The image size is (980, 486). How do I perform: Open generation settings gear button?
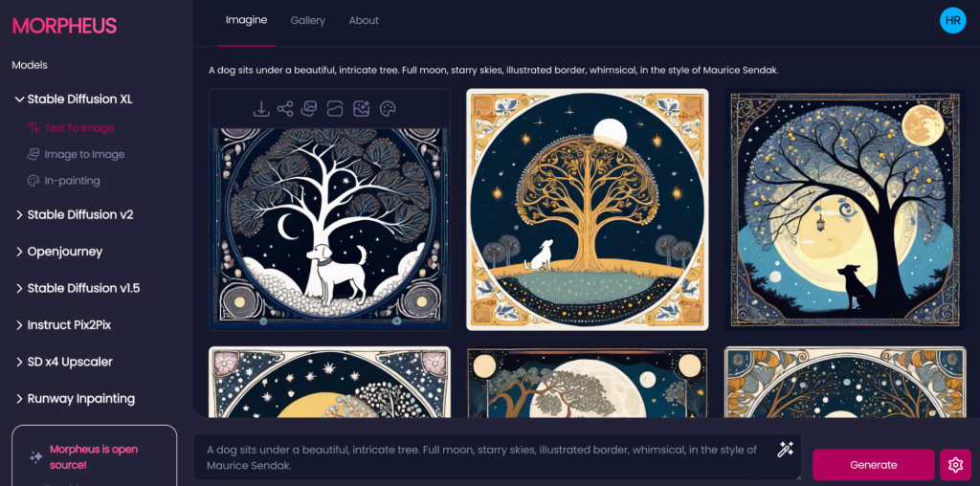955,465
